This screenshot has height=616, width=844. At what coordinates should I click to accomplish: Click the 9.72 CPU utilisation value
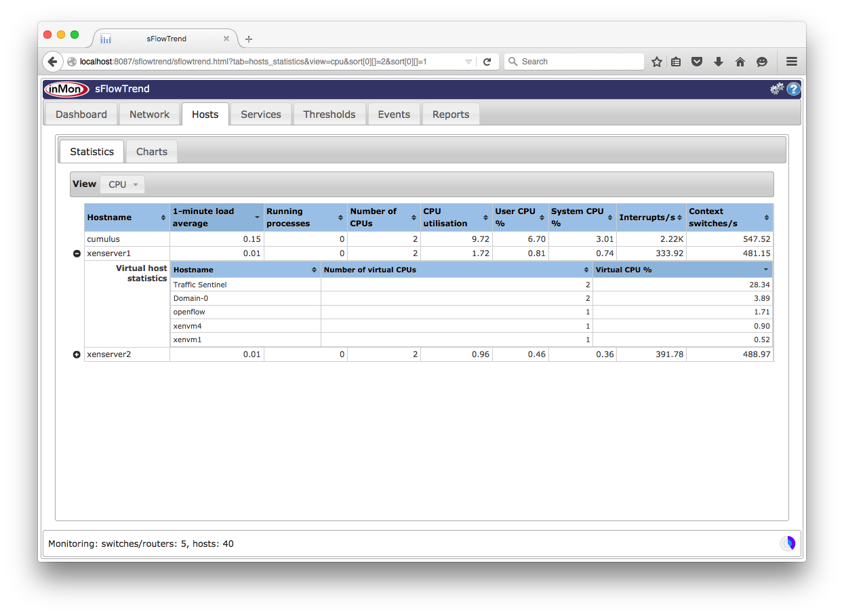481,239
